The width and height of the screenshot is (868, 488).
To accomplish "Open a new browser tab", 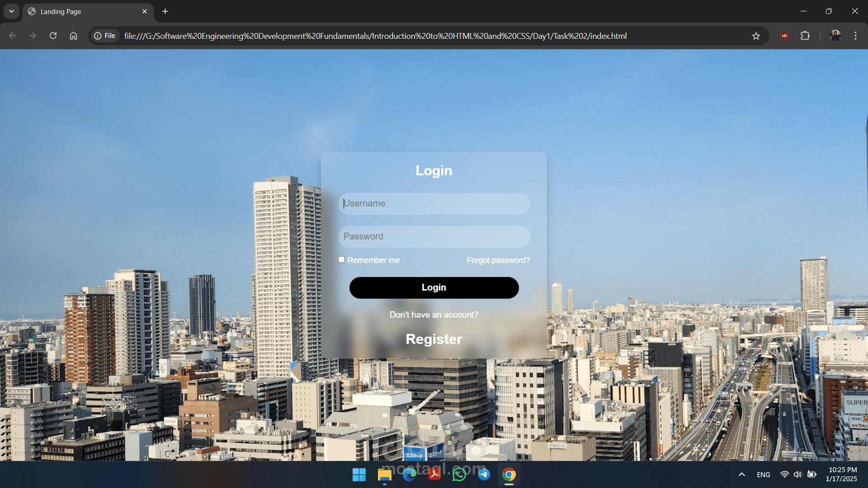I will [165, 11].
